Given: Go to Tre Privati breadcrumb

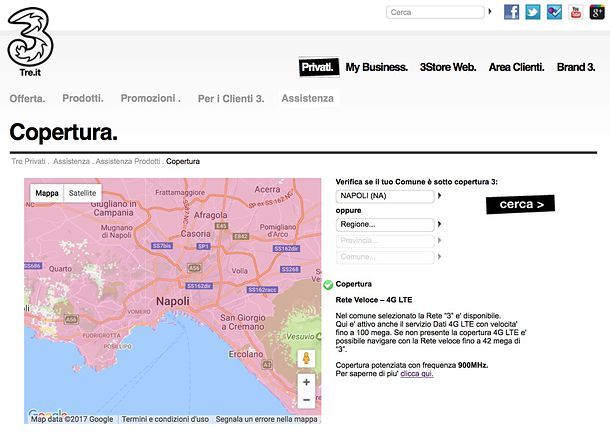Looking at the screenshot, I should tap(28, 161).
